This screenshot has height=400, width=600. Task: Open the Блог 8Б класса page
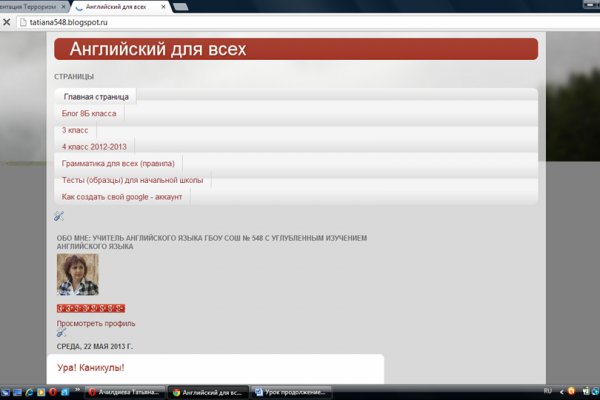89,114
